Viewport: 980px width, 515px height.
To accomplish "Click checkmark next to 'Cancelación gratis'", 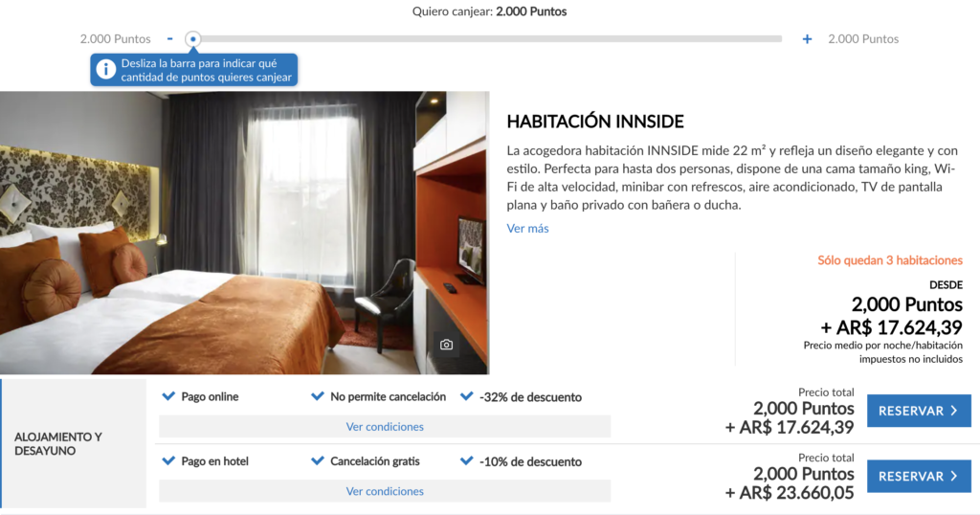I will [318, 461].
